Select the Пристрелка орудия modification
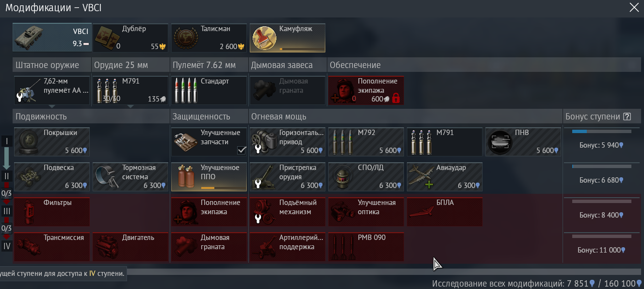This screenshot has width=644, height=289. [288, 177]
